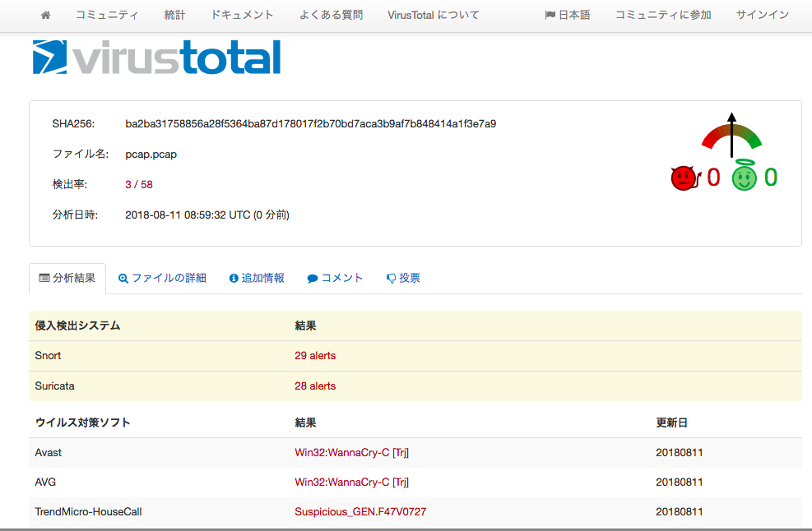Click Avast's update date 20180811
This screenshot has height=531, width=812.
click(679, 452)
